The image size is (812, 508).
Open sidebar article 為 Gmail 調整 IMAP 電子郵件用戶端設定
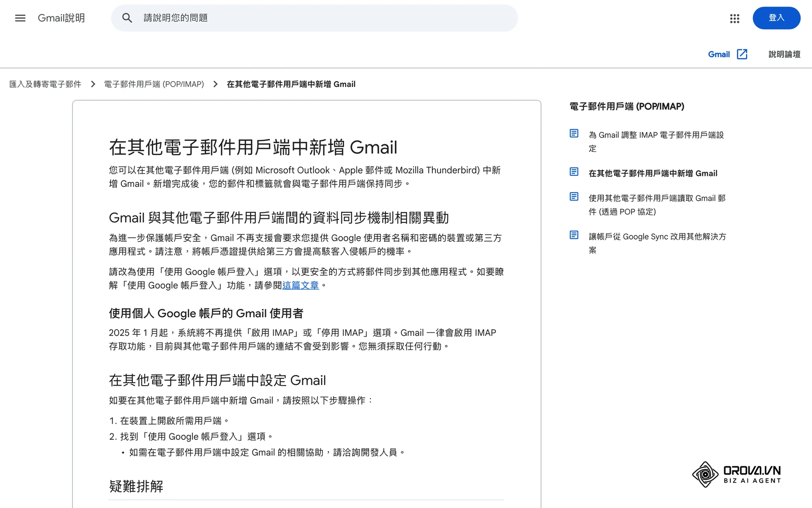click(657, 142)
